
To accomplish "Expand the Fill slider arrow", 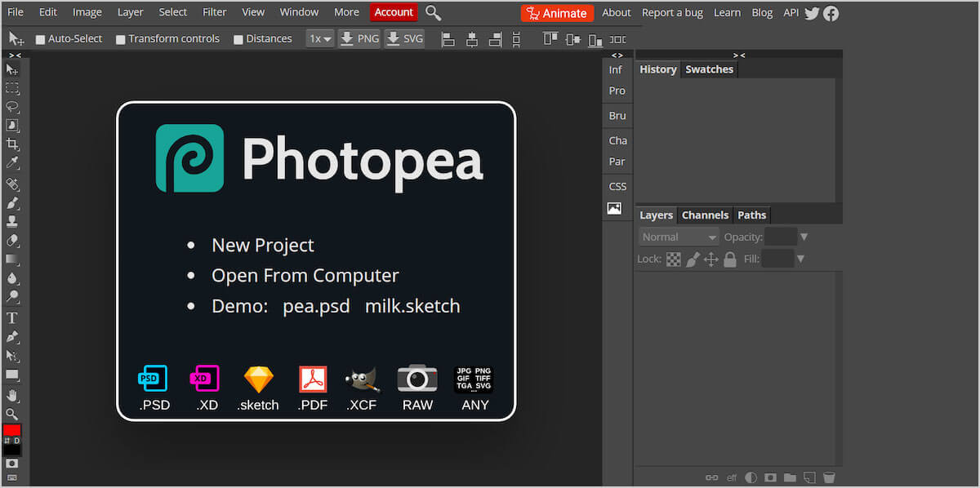I will (800, 260).
